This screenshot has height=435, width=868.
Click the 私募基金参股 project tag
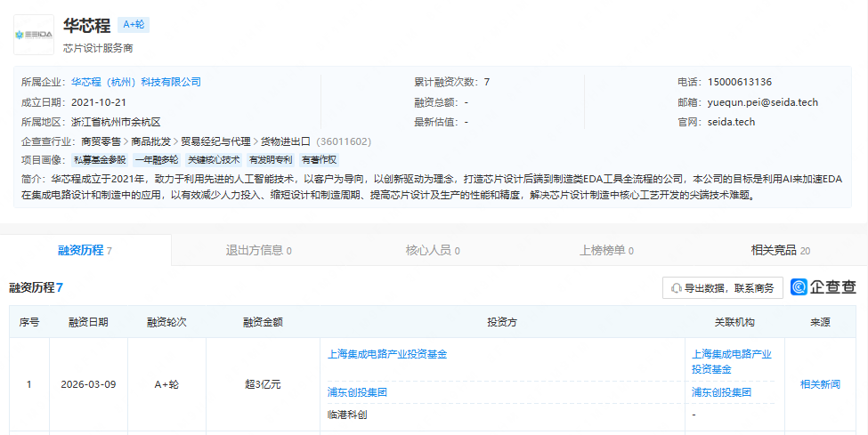tap(100, 160)
